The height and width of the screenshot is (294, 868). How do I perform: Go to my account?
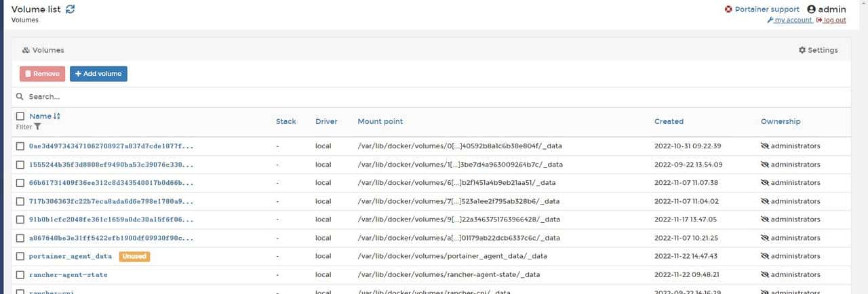[x=793, y=20]
